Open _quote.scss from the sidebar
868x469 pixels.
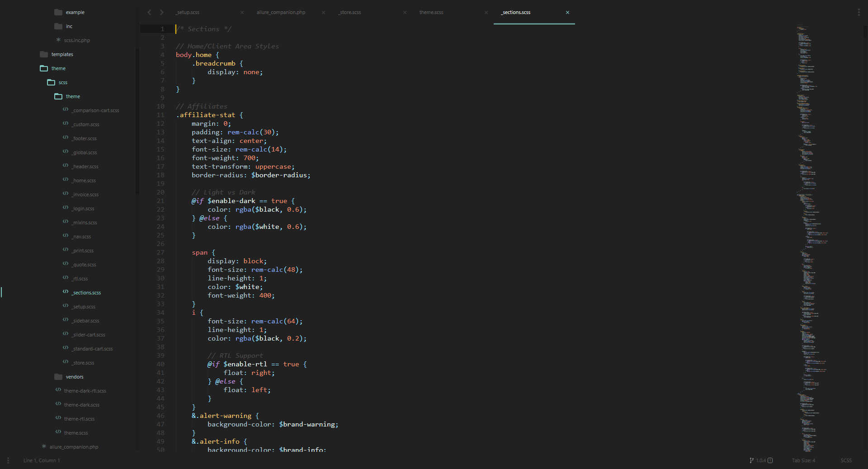(x=84, y=265)
